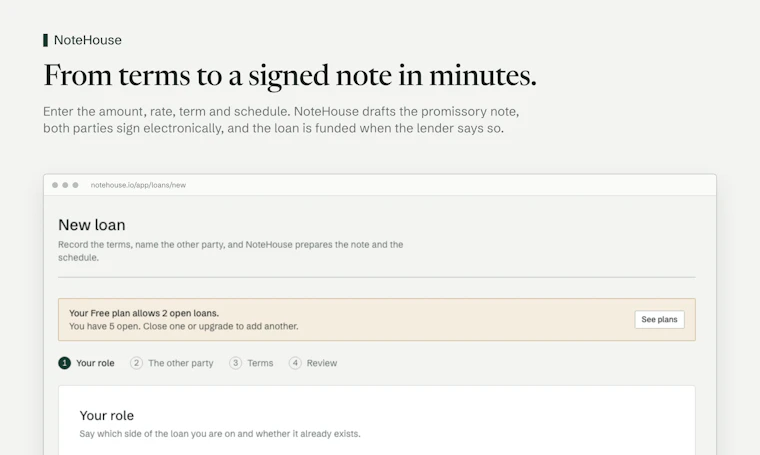Click the third gray window dot

(75, 185)
